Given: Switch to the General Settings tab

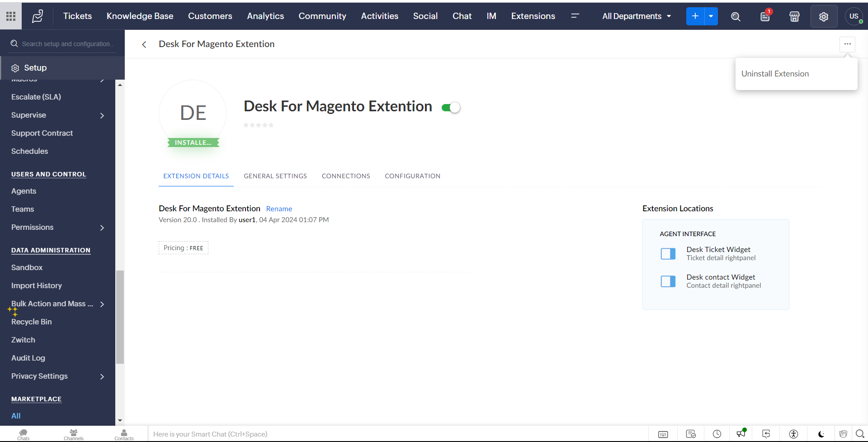Looking at the screenshot, I should pos(275,176).
